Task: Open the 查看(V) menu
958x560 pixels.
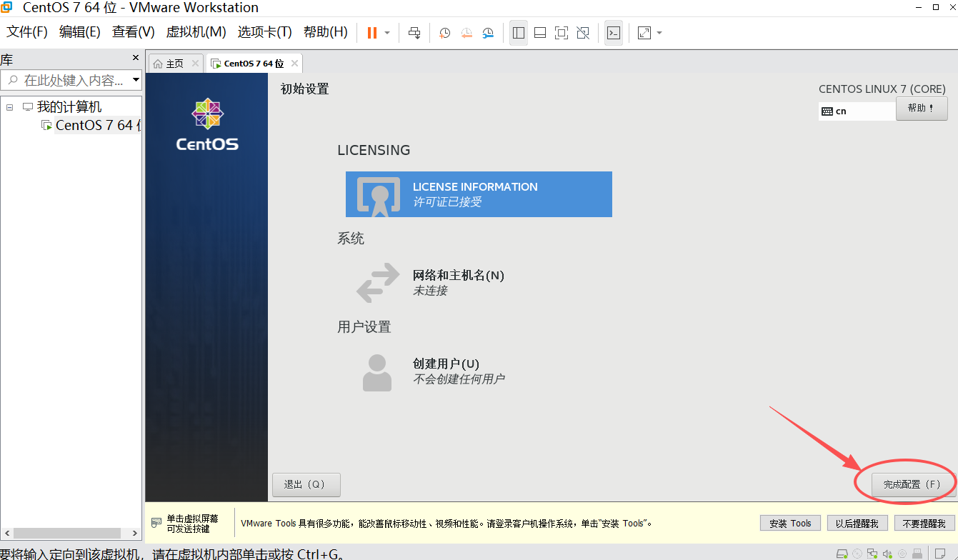Action: point(134,32)
